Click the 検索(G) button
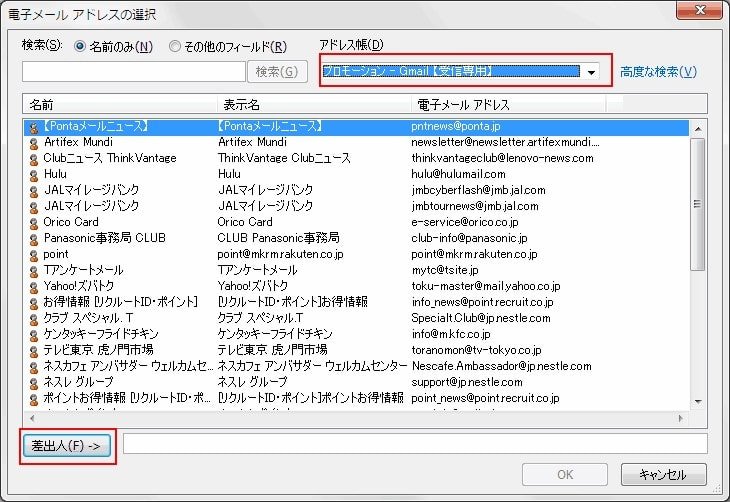Screen dimensions: 730x502 277,72
